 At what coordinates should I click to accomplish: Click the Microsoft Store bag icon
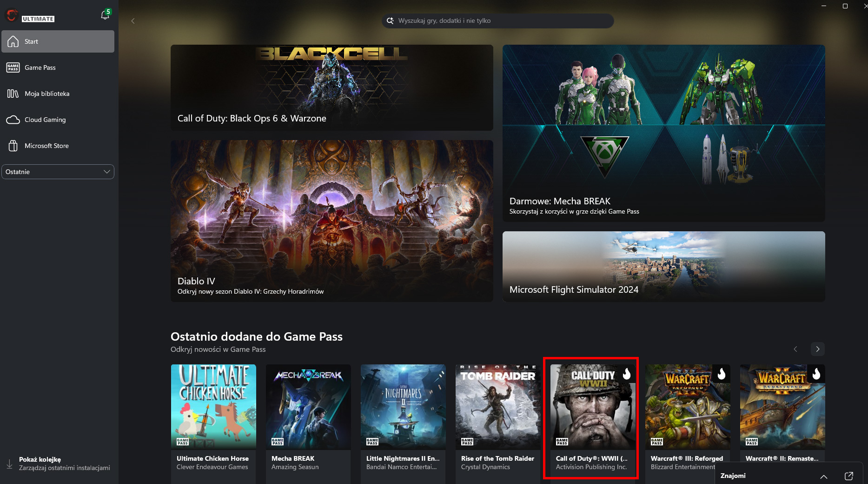[13, 146]
